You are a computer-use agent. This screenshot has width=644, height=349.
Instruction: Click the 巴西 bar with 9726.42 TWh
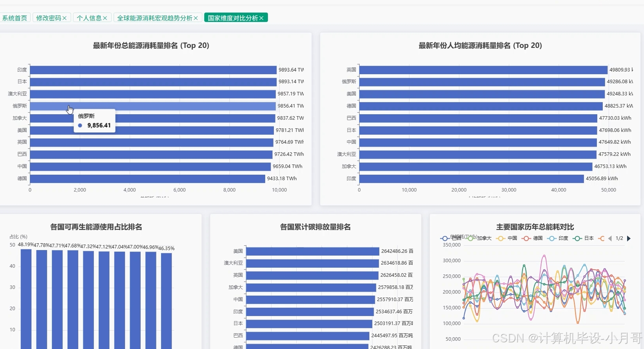coord(151,154)
